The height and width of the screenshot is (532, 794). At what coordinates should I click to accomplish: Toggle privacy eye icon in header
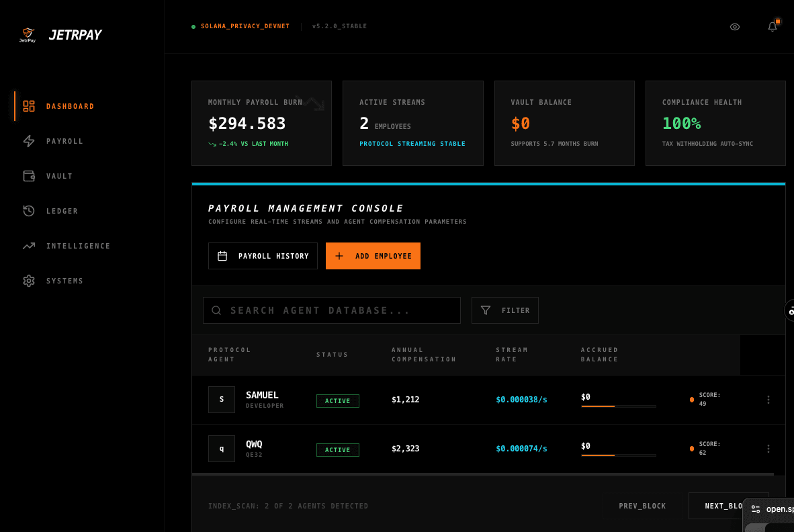[x=735, y=27]
